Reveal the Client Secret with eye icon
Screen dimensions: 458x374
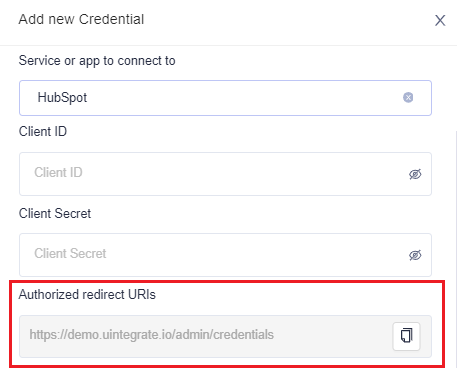(x=415, y=255)
